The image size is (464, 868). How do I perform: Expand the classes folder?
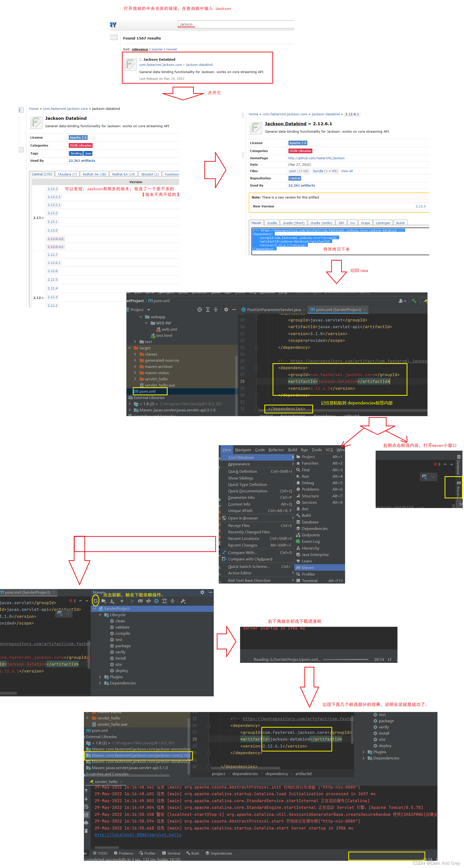click(135, 354)
